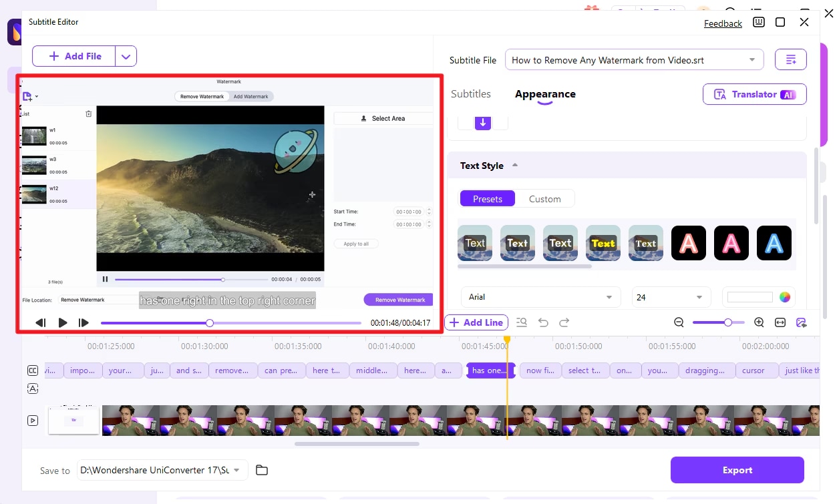Toggle the Remove Watermark mode
Image resolution: width=839 pixels, height=504 pixels.
[202, 96]
